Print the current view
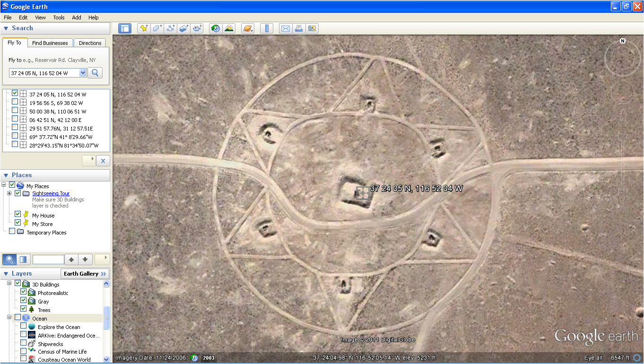644x364 pixels. pos(298,28)
